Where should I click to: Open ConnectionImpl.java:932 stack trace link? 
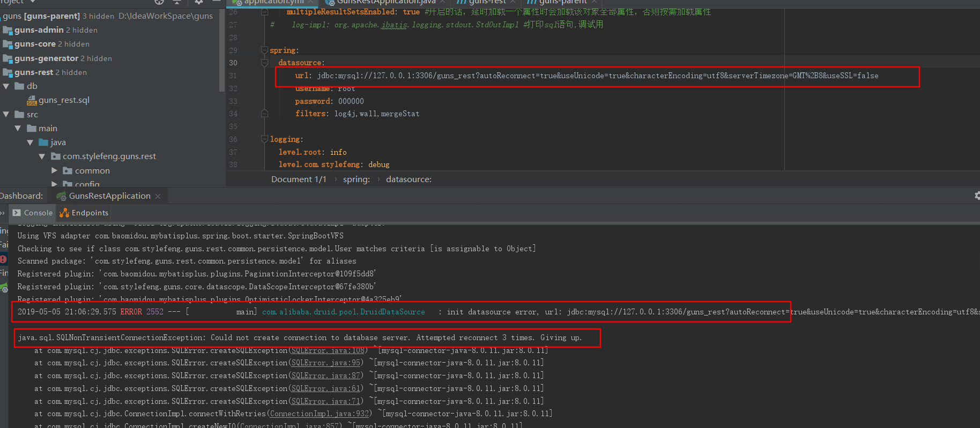pyautogui.click(x=320, y=414)
